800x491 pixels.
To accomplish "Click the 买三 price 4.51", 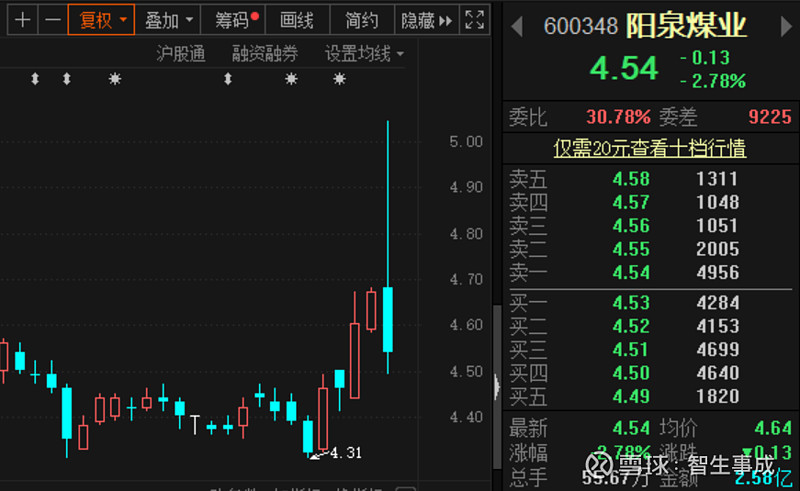I will 631,350.
